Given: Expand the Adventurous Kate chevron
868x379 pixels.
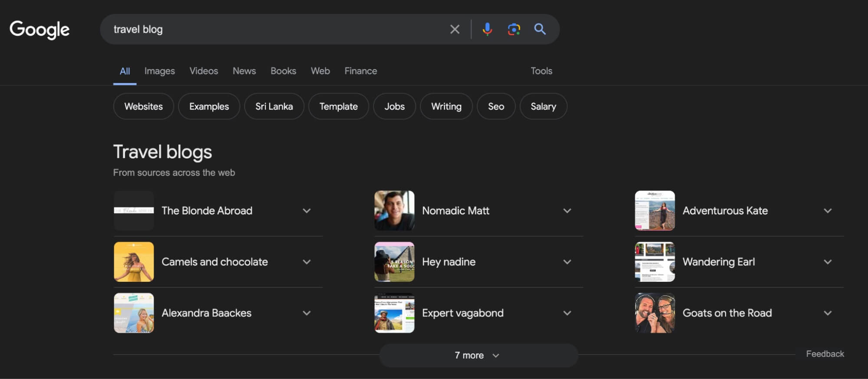Looking at the screenshot, I should click(x=828, y=211).
